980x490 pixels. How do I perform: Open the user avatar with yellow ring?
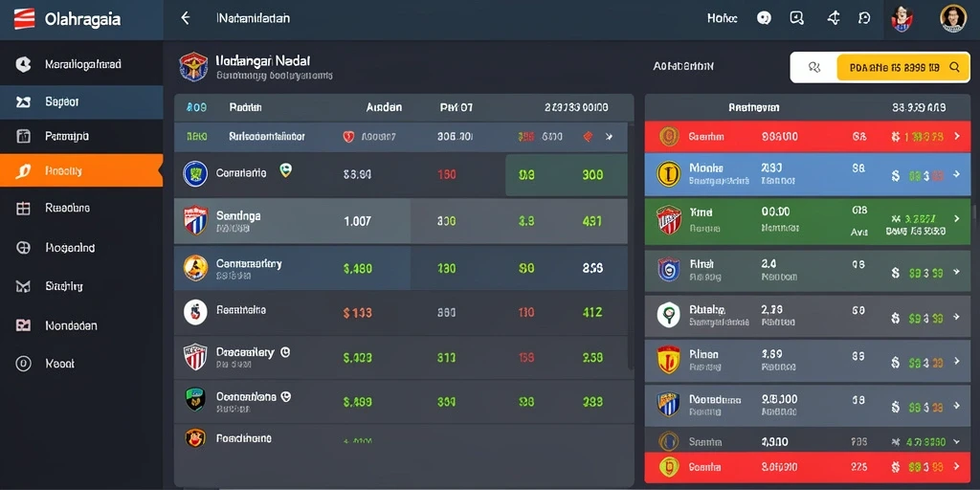[x=953, y=18]
